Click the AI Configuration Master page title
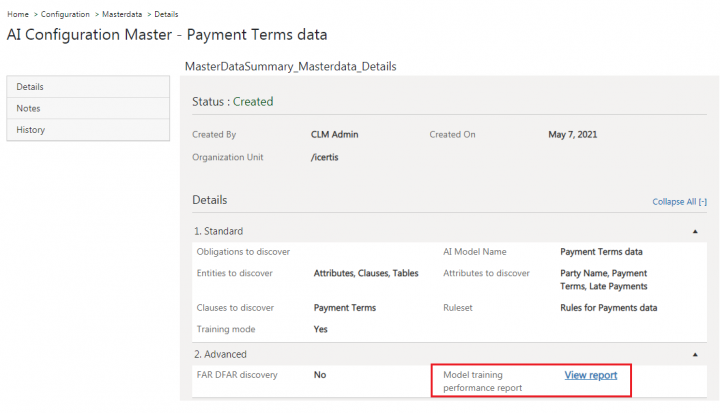The image size is (720, 413). 167,35
